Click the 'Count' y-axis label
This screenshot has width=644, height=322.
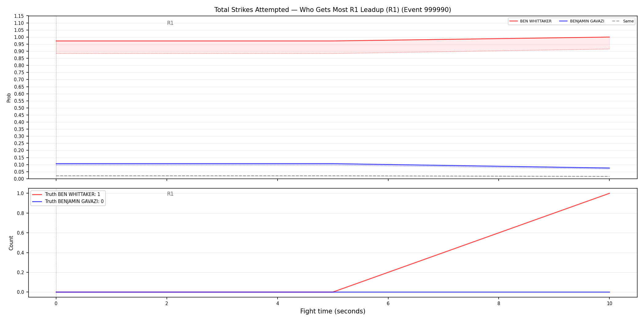[x=11, y=243]
